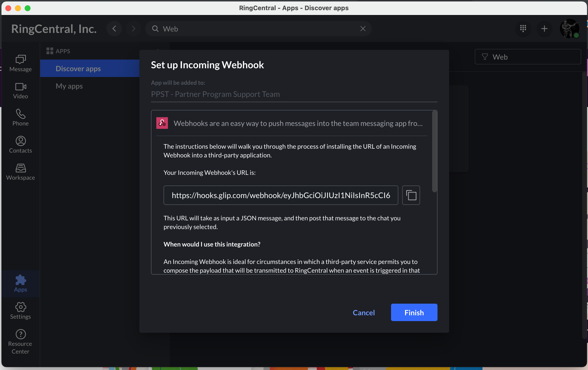Copy the webhook URL to clipboard
The width and height of the screenshot is (588, 370).
[x=411, y=195]
